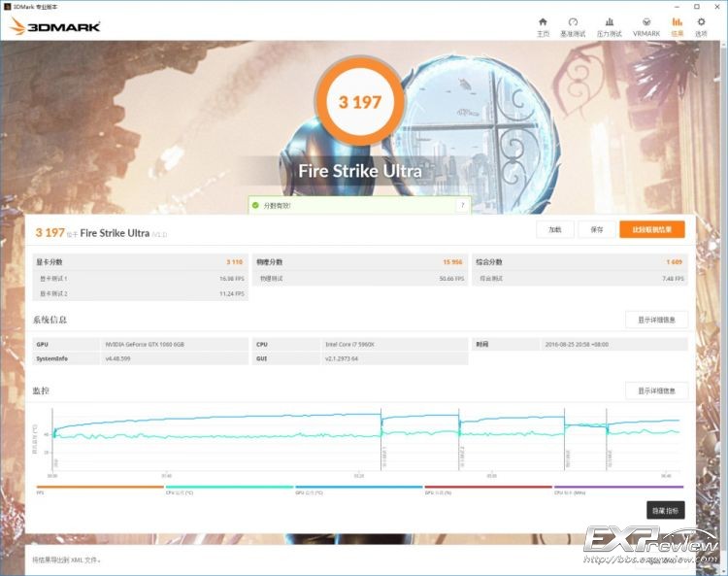This screenshot has width=728, height=576.
Task: Click the 3 197 score circle
Action: pyautogui.click(x=360, y=102)
